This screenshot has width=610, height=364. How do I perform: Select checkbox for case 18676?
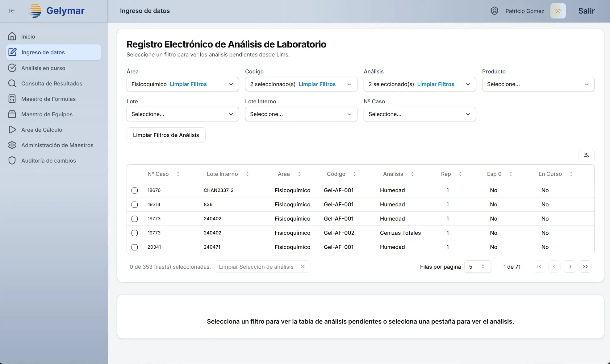coord(135,190)
